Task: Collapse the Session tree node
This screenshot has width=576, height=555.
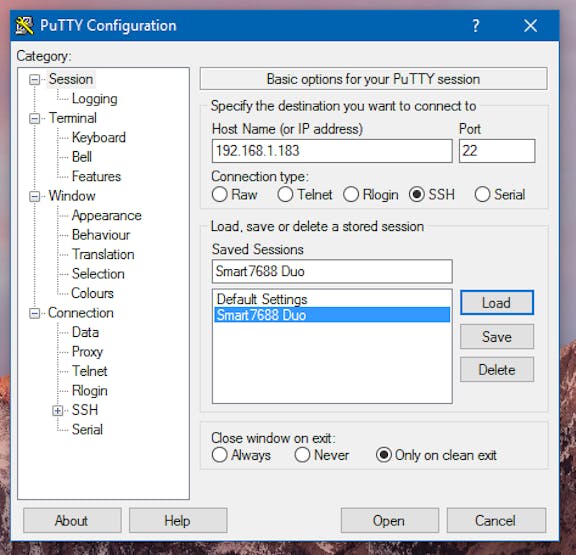Action: click(35, 80)
